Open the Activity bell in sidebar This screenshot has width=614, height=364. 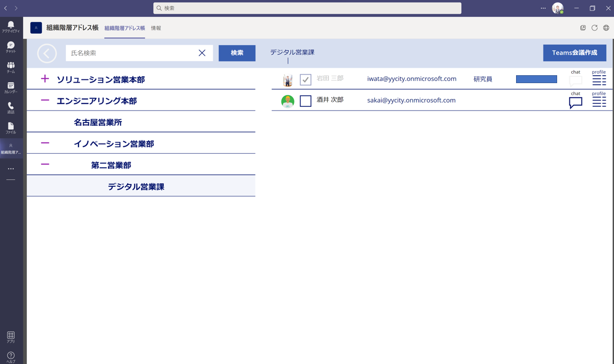11,27
